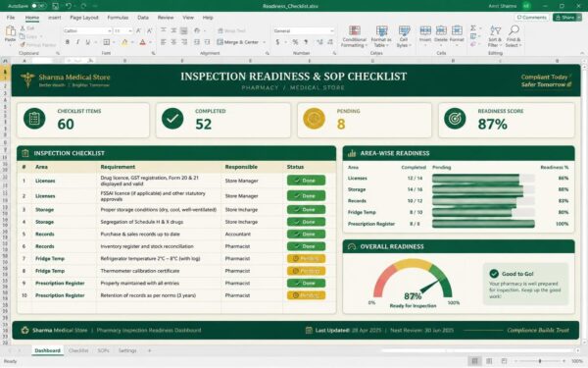Toggle Underline formatting
Viewport: 588px width, 368px height.
[x=88, y=42]
